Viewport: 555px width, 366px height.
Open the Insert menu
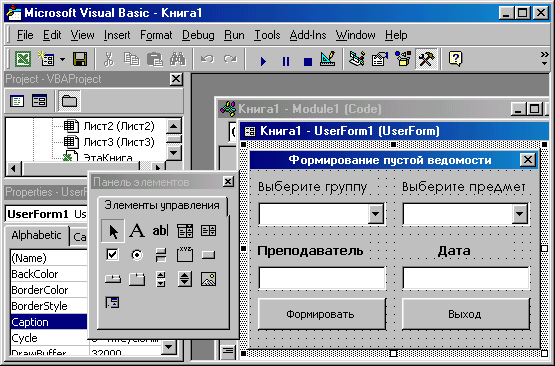pos(117,35)
